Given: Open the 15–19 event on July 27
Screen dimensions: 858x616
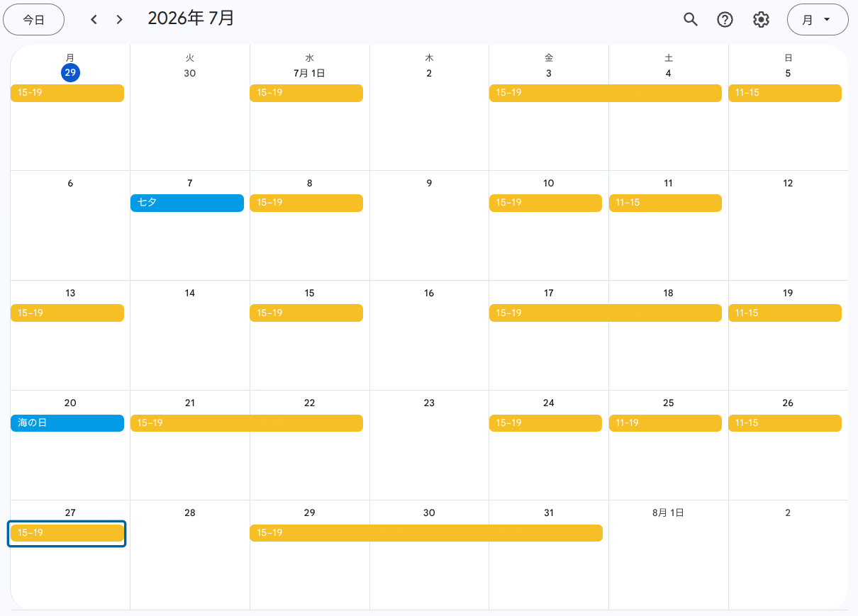Looking at the screenshot, I should pyautogui.click(x=67, y=533).
